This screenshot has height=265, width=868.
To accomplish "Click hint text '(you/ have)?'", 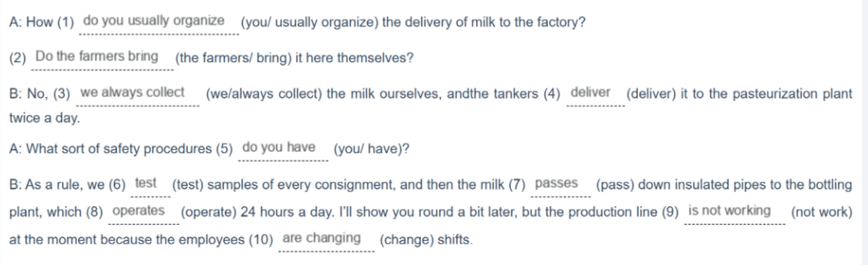I will 372,149.
